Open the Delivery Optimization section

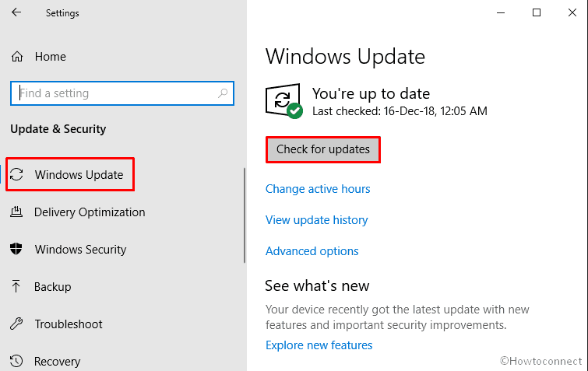pos(90,212)
